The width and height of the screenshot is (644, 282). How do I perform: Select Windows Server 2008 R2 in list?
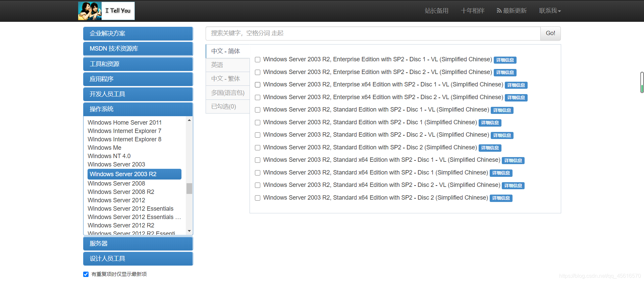coord(121,192)
